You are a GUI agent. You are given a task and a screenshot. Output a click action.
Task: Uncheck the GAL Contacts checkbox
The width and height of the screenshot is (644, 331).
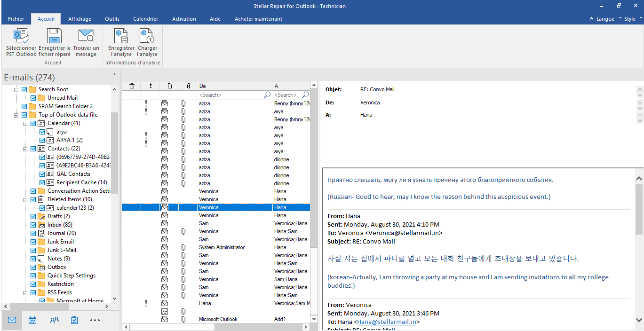[x=42, y=174]
